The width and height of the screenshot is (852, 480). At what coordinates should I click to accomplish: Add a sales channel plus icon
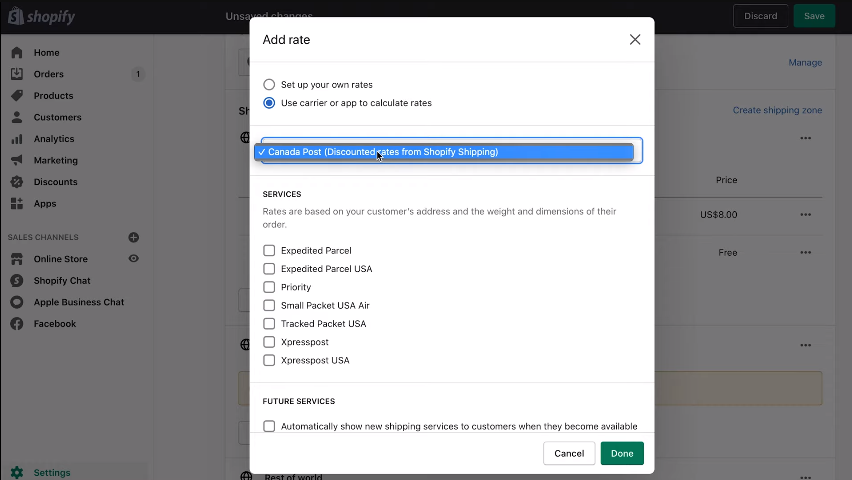pyautogui.click(x=134, y=237)
